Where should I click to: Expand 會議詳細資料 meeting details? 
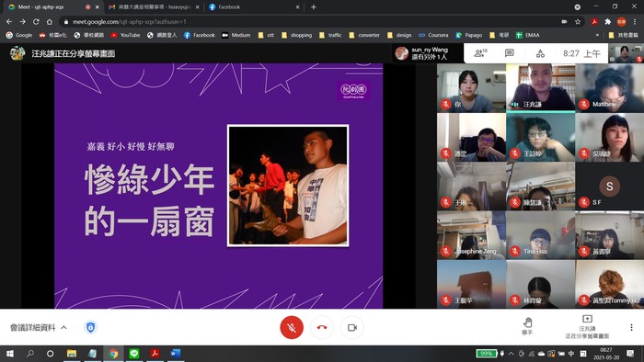(39, 328)
